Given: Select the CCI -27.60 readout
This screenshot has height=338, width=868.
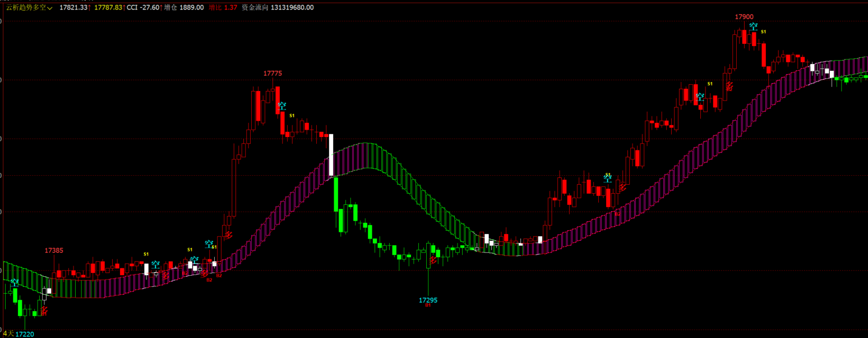Looking at the screenshot, I should pyautogui.click(x=143, y=7).
